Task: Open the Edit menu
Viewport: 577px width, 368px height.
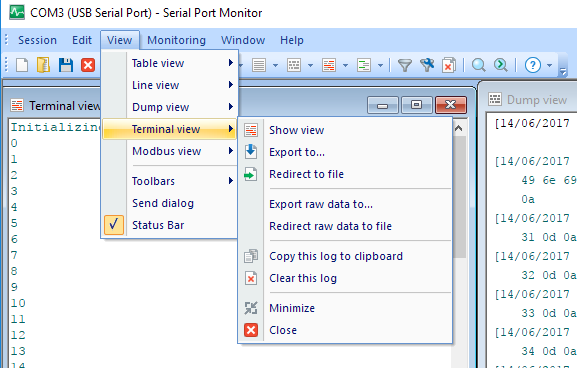Action: coord(82,40)
